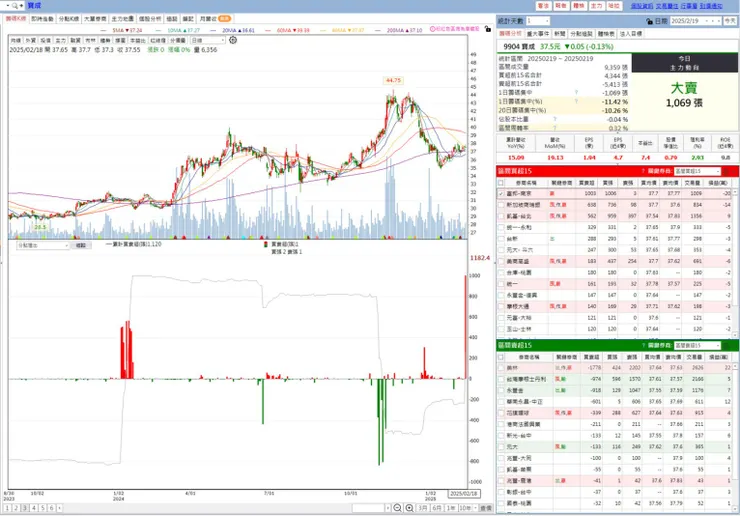
Task: Expand the arrow next to 10年 button
Action: (x=476, y=508)
